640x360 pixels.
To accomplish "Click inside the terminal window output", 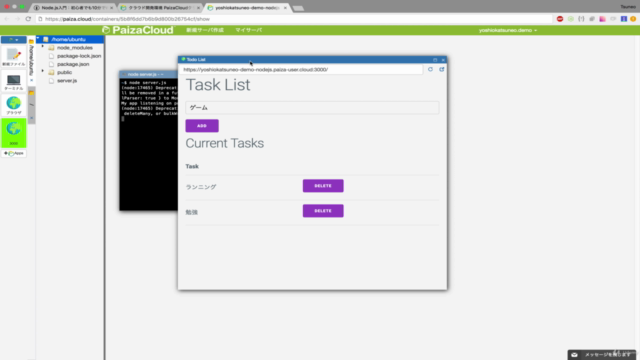I will (149, 144).
